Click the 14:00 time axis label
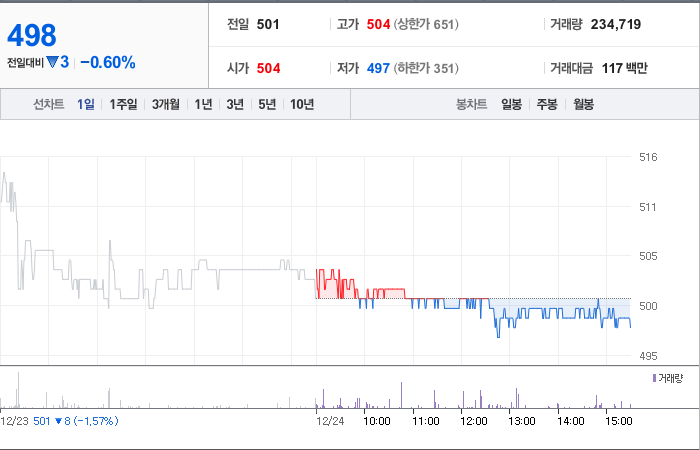 point(571,421)
